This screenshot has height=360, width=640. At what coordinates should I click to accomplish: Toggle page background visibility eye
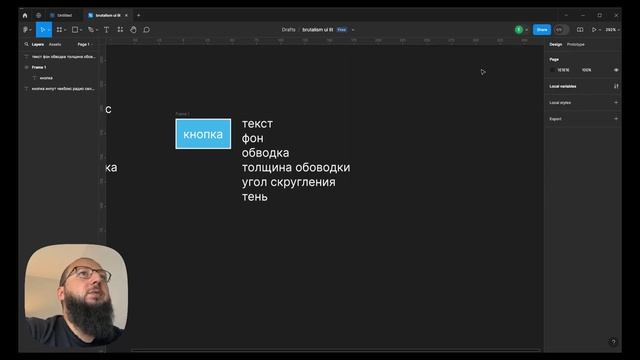(616, 70)
